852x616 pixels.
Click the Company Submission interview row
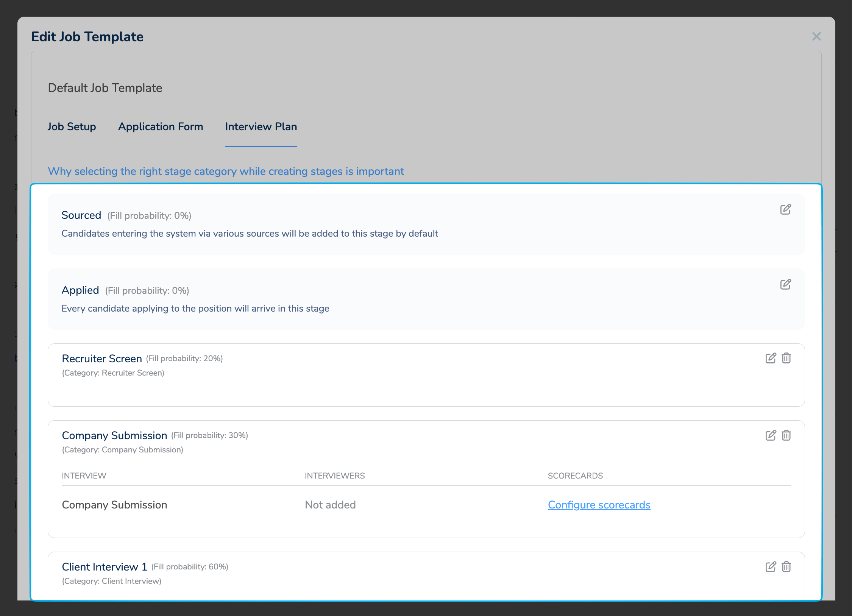pos(114,505)
